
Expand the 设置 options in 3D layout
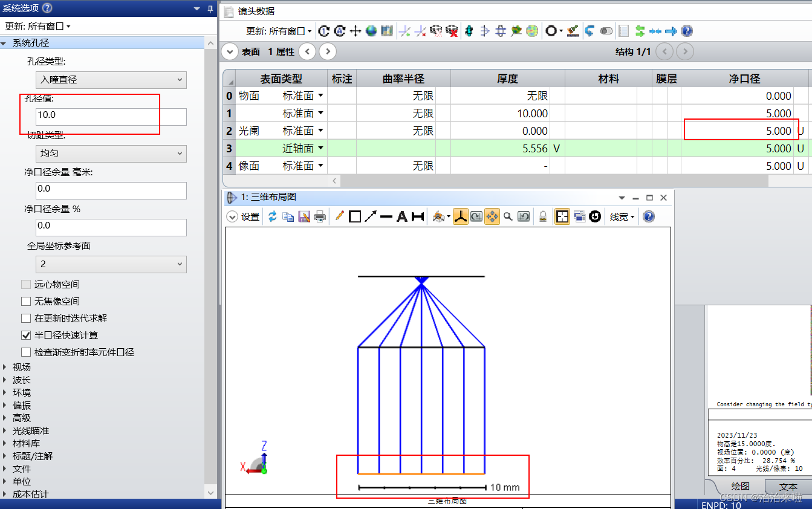tap(232, 216)
